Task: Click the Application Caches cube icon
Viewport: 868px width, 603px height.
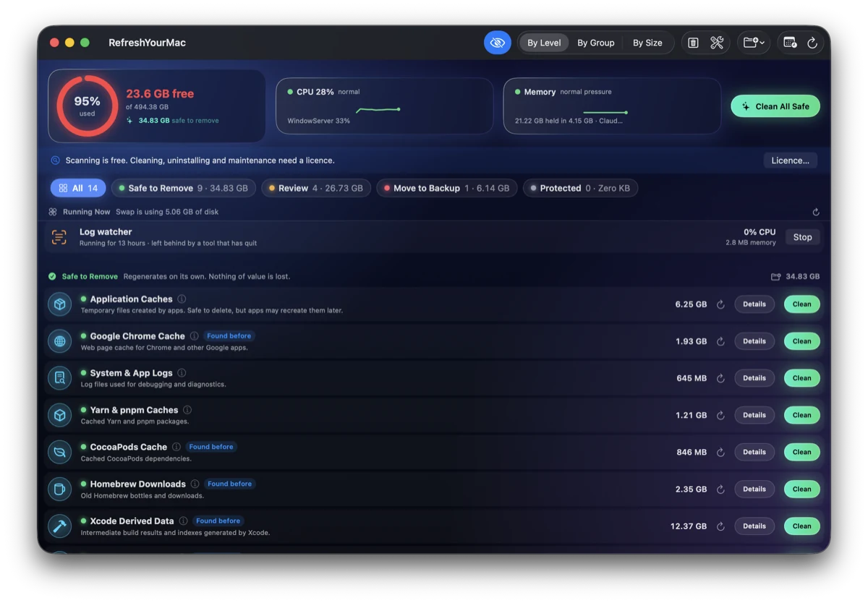Action: pos(59,304)
